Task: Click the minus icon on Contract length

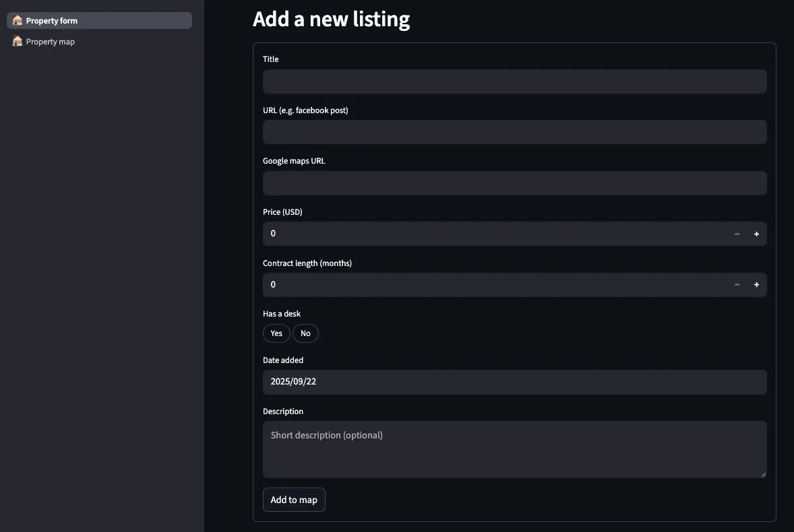Action: point(737,284)
